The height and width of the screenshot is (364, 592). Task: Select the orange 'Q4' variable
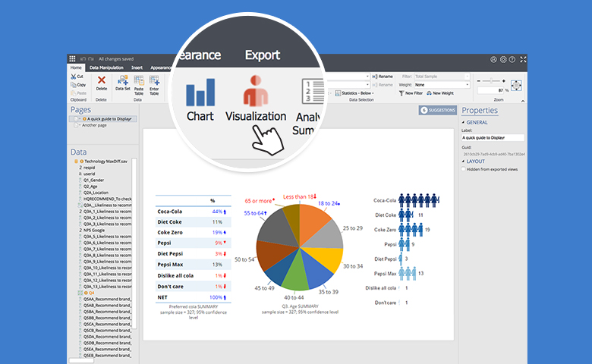(91, 293)
